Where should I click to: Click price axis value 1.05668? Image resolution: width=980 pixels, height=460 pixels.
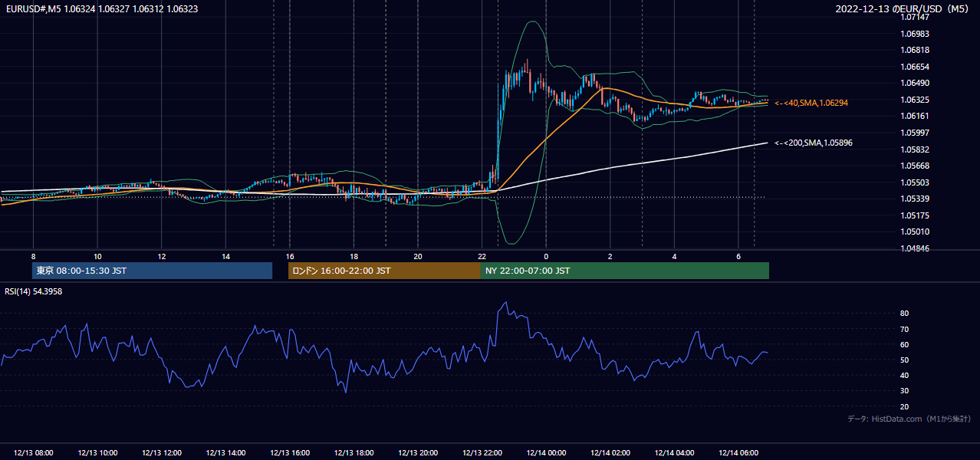pyautogui.click(x=916, y=166)
